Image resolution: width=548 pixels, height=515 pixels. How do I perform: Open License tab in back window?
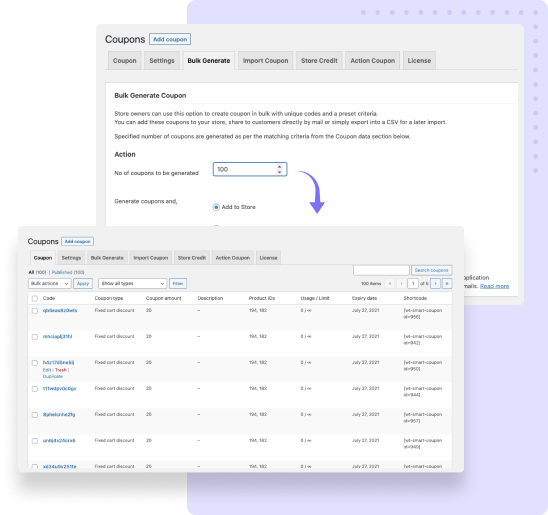click(419, 60)
